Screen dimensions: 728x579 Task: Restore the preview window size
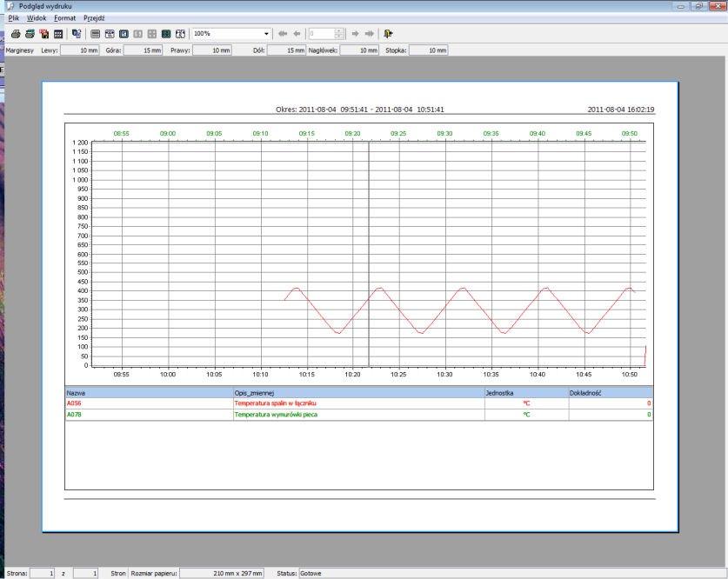(698, 6)
